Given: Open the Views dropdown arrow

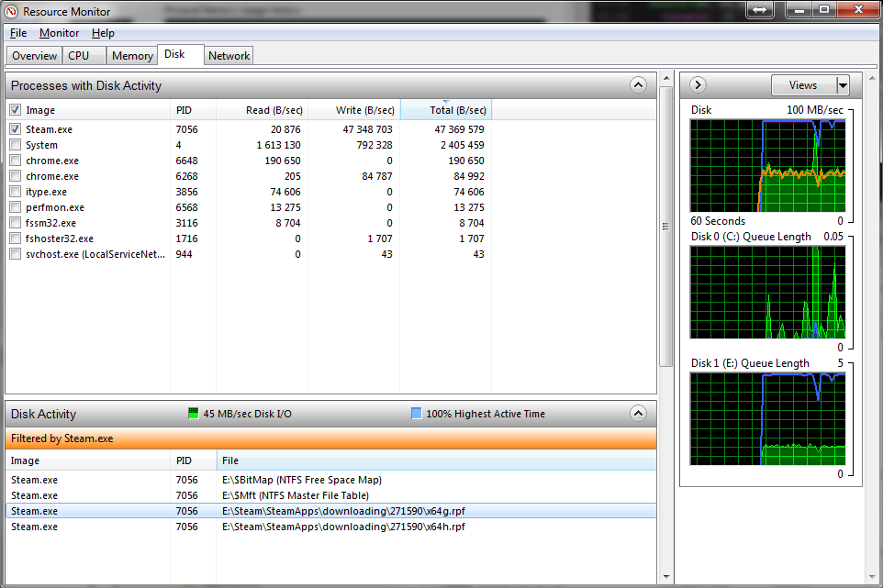Looking at the screenshot, I should pyautogui.click(x=843, y=85).
